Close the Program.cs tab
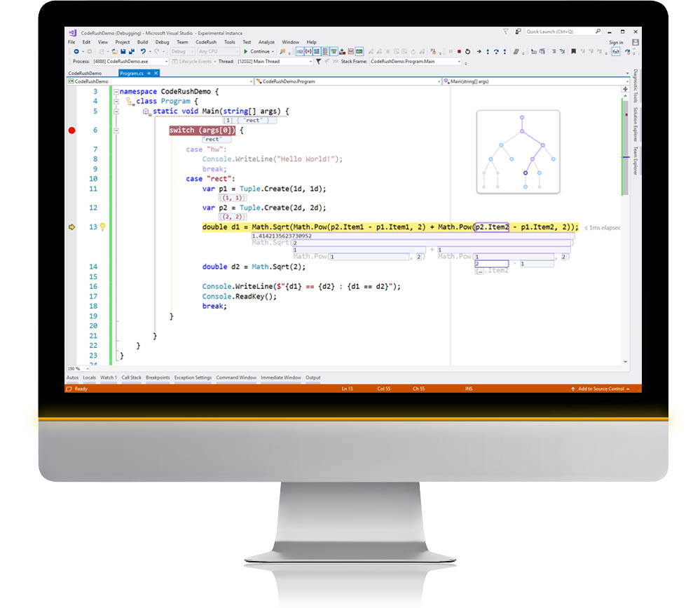 tap(156, 73)
